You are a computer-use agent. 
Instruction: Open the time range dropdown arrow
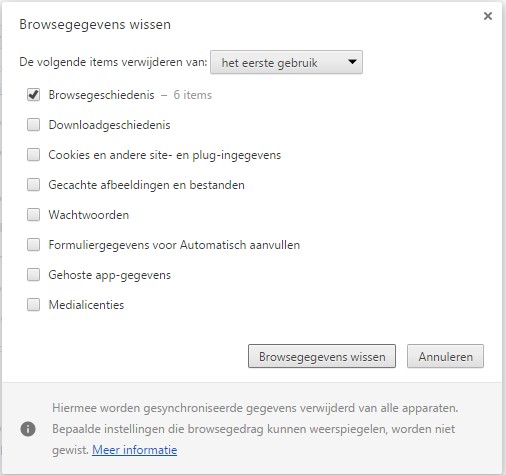pos(352,62)
